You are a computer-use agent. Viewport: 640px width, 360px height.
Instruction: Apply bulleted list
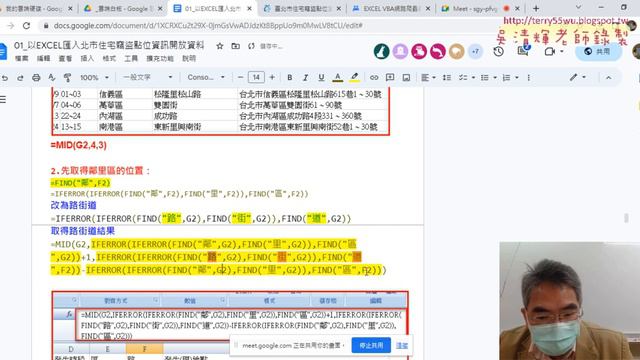point(484,77)
